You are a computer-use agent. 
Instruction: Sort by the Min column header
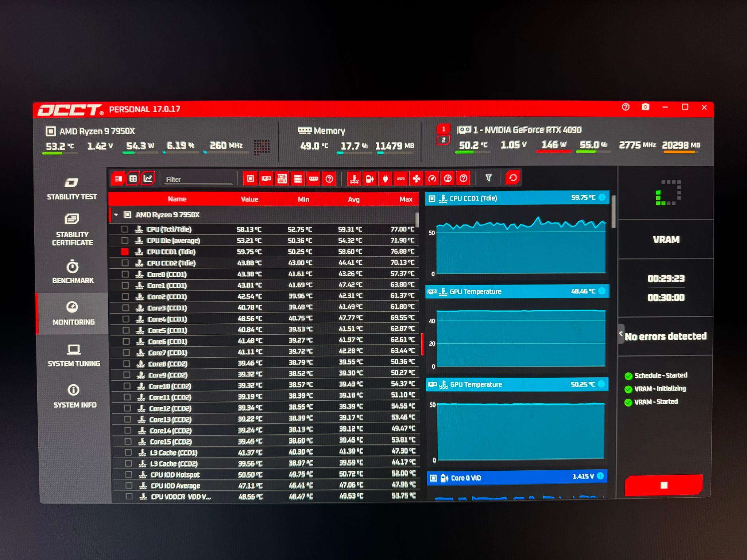pos(303,199)
